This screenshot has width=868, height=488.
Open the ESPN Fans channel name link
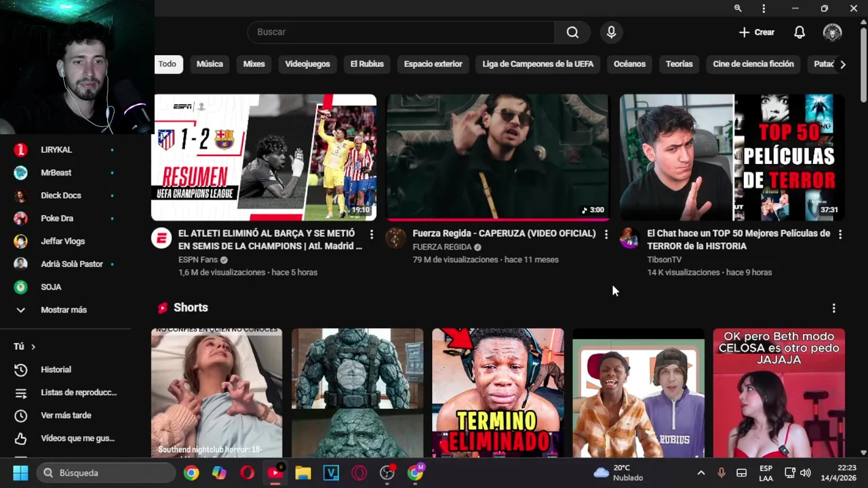(x=198, y=260)
